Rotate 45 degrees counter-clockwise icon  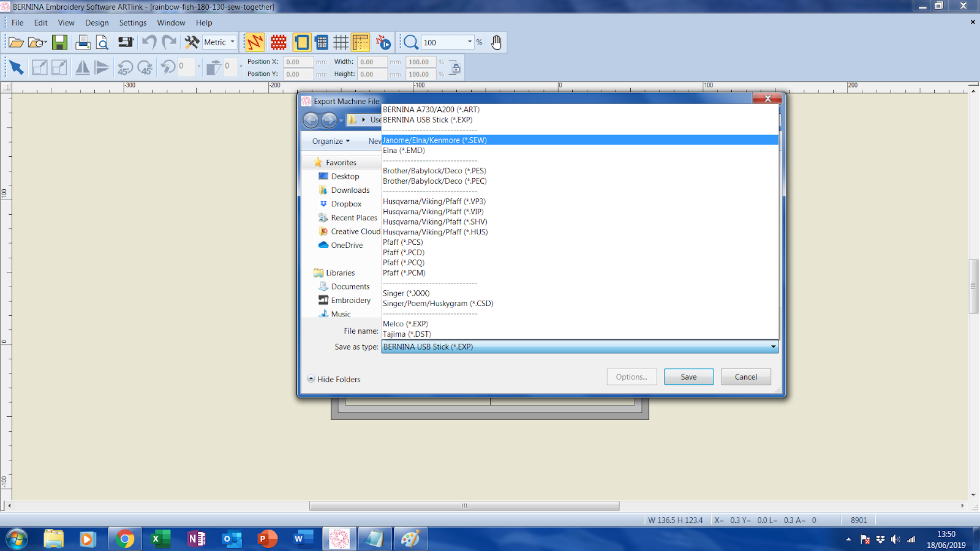point(125,67)
